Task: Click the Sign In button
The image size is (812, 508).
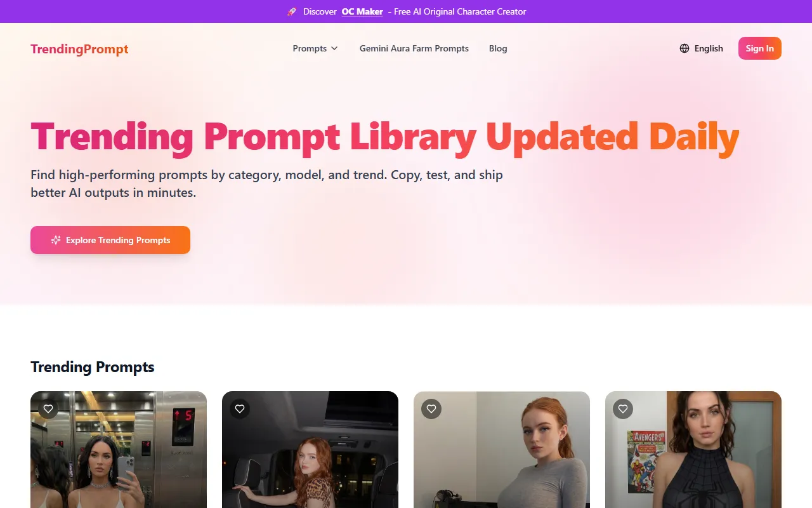Action: 760,48
